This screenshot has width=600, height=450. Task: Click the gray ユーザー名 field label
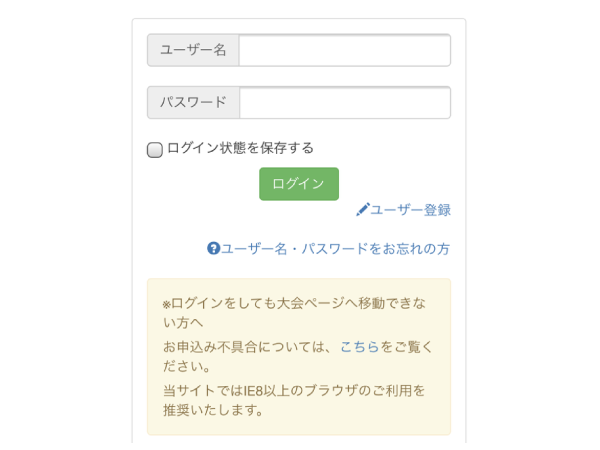193,50
